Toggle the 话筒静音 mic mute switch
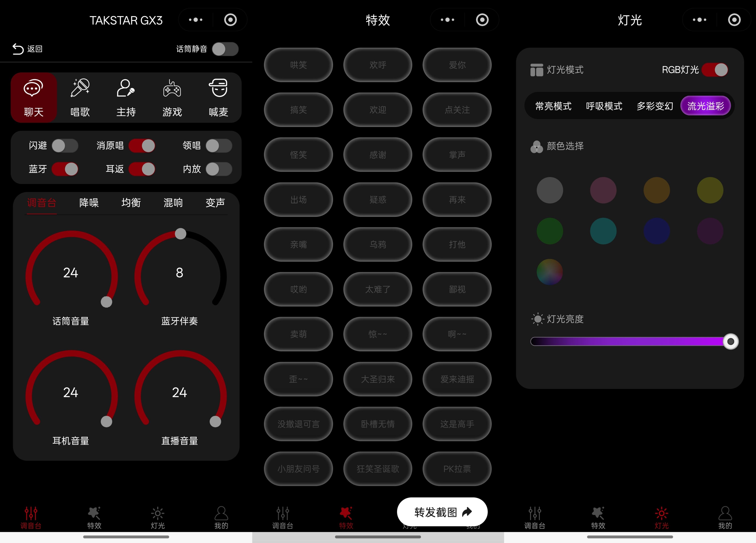This screenshot has width=756, height=543. point(225,49)
